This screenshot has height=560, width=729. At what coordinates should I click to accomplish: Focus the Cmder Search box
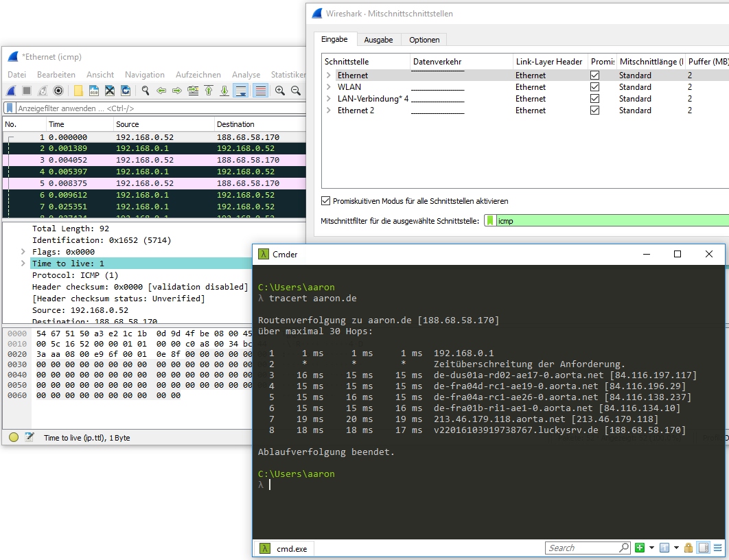[x=583, y=548]
